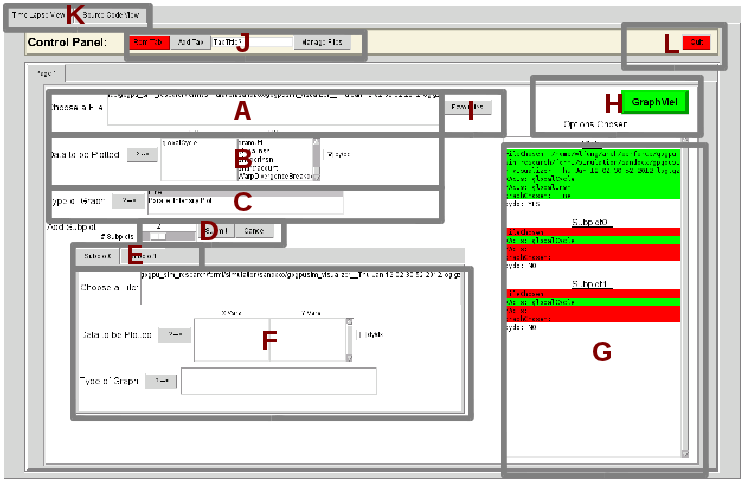
Task: Click the Submit button for adding subplots
Action: (215, 231)
